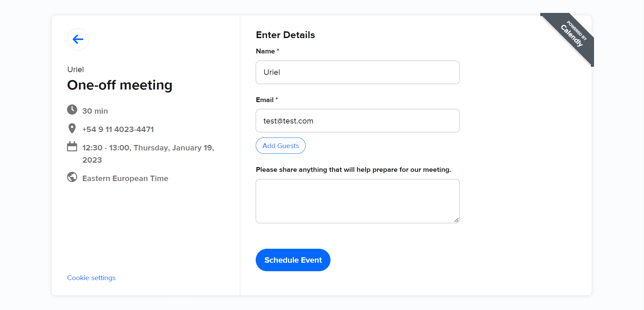This screenshot has width=644, height=310.
Task: Click the calendar date icon
Action: point(72,147)
